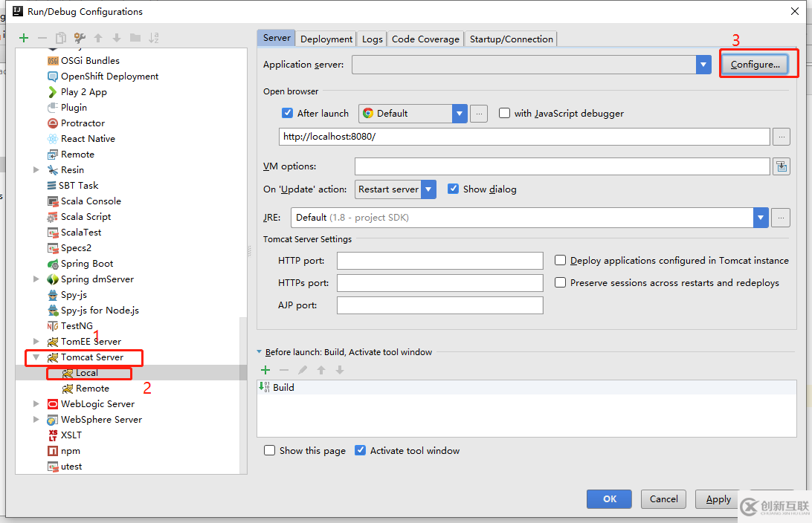
Task: Add new configuration with green plus
Action: click(24, 38)
